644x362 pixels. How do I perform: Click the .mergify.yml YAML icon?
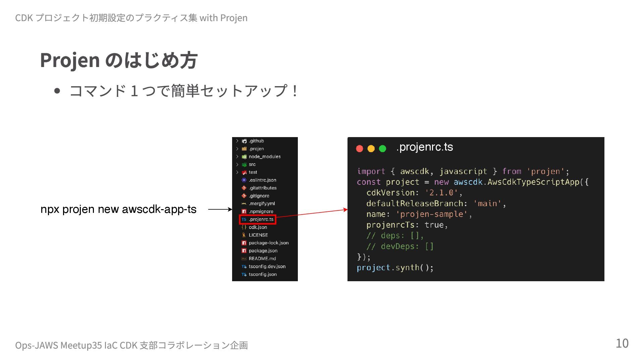pos(244,203)
